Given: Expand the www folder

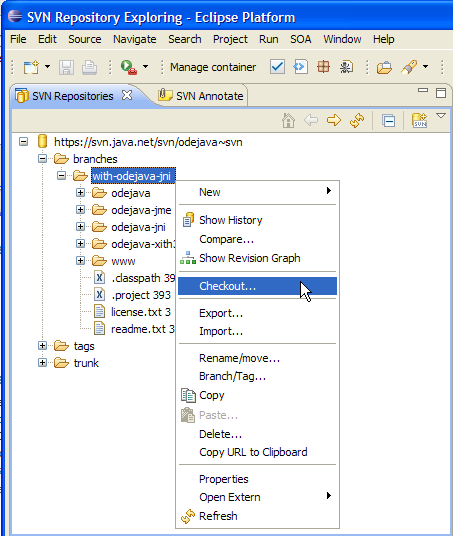Looking at the screenshot, I should coord(80,261).
